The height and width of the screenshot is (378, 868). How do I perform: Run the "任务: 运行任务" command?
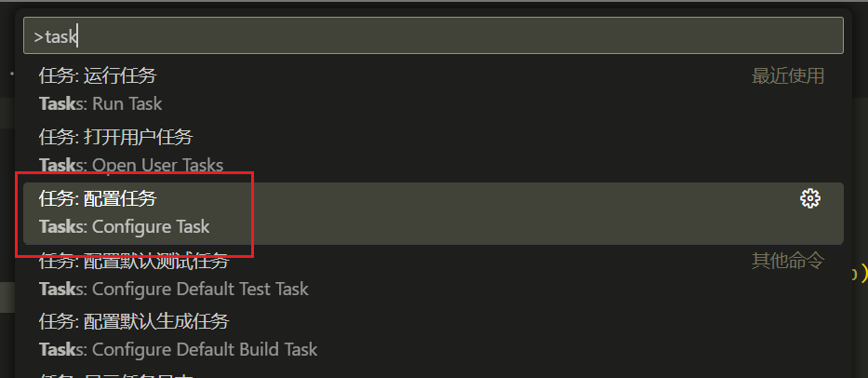(98, 76)
